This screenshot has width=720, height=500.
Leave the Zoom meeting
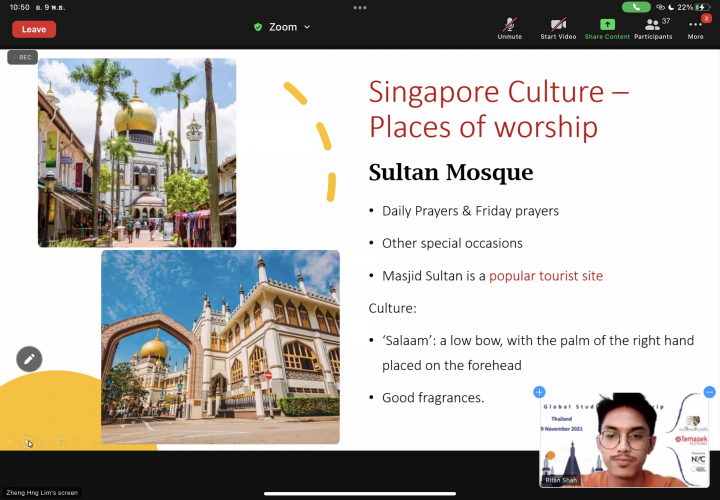[x=34, y=29]
